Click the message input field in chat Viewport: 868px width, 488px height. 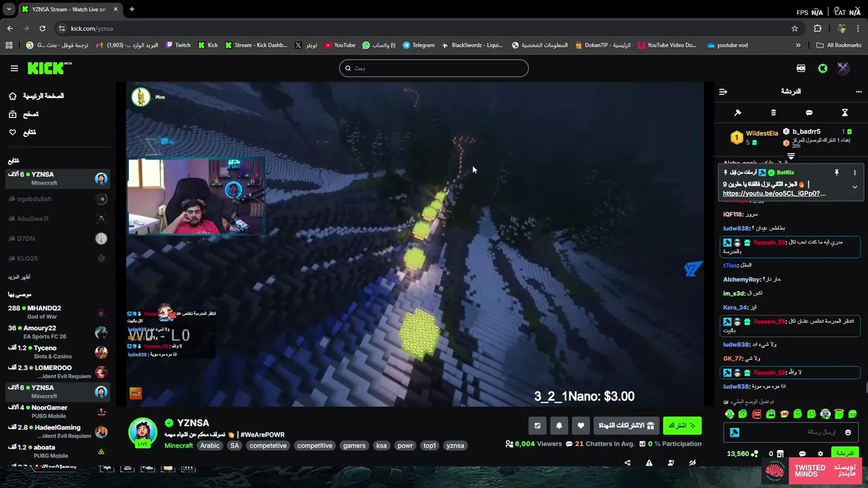point(791,432)
